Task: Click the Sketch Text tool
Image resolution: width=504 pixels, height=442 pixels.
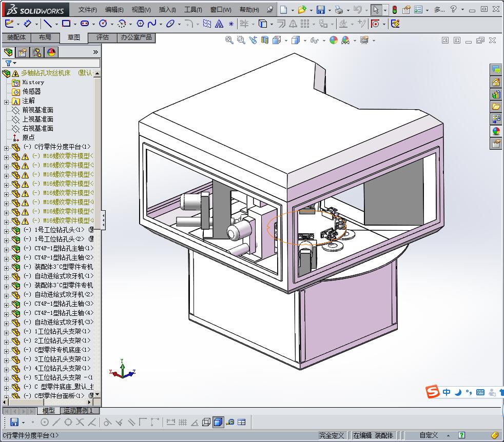Action: 219,24
